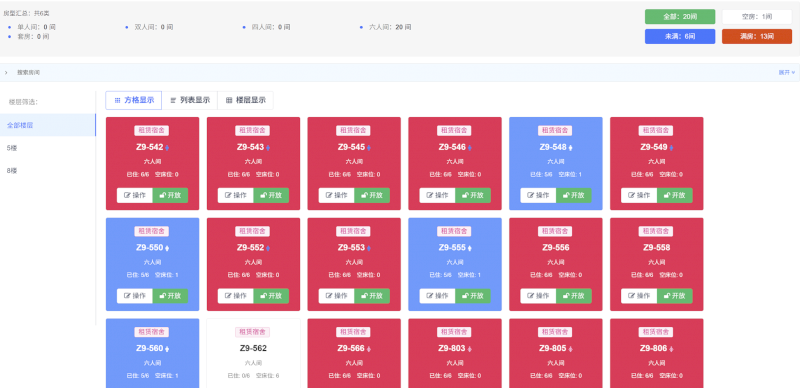Screen dimensions: 800x388
Task: Click 租赁宿舍 tag on Z9-560 card
Action: pos(152,332)
